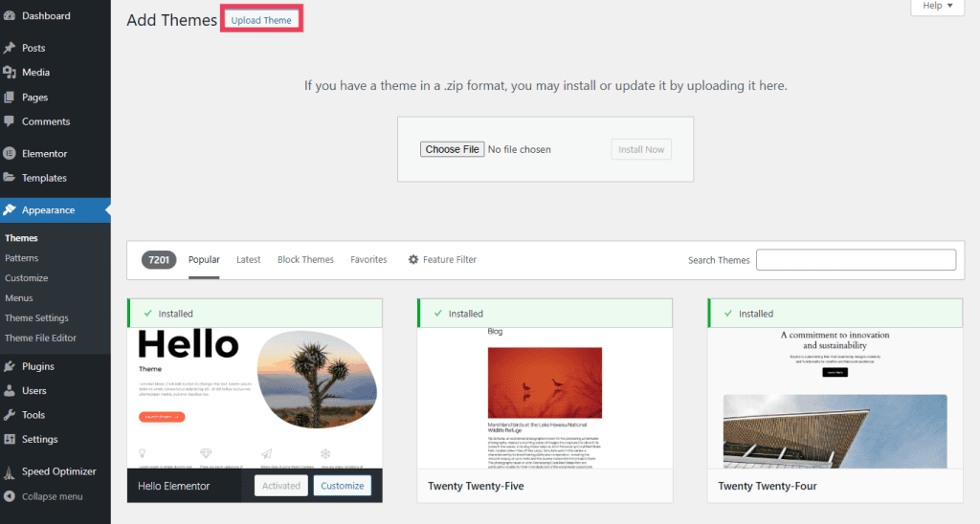The height and width of the screenshot is (524, 980).
Task: Click the Install Now button
Action: tap(641, 149)
